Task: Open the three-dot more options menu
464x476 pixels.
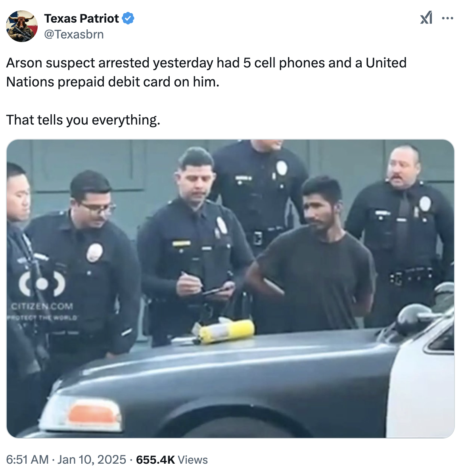Action: pyautogui.click(x=447, y=18)
